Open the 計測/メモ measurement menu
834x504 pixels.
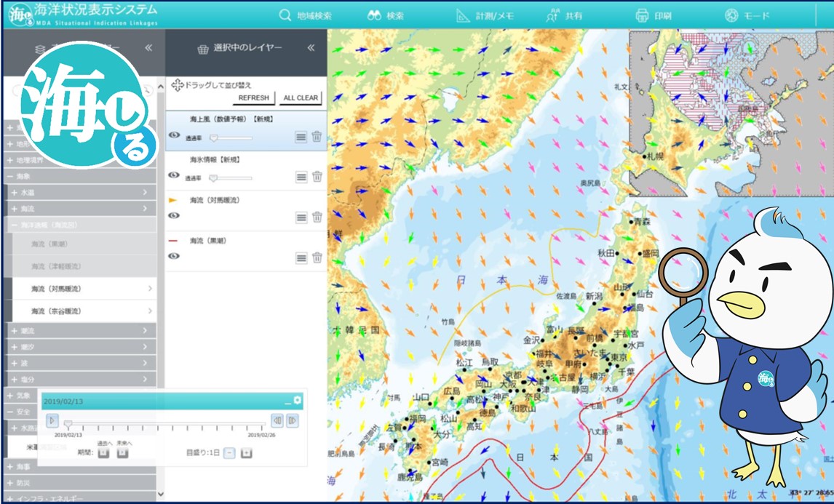coord(485,15)
